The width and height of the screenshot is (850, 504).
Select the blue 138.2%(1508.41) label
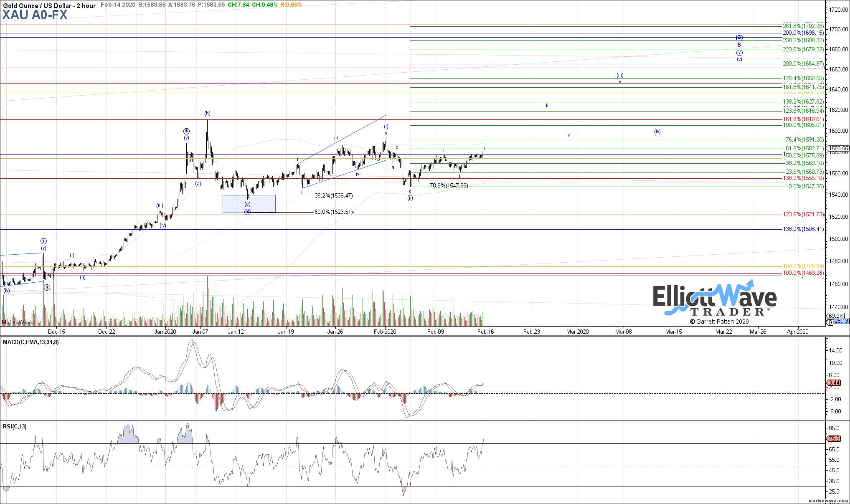click(x=803, y=229)
